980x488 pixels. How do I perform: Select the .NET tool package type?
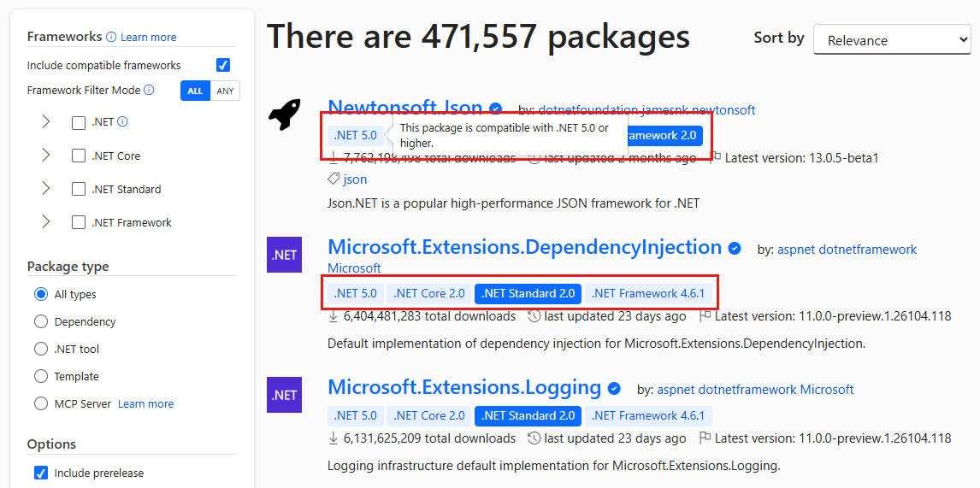click(x=41, y=349)
